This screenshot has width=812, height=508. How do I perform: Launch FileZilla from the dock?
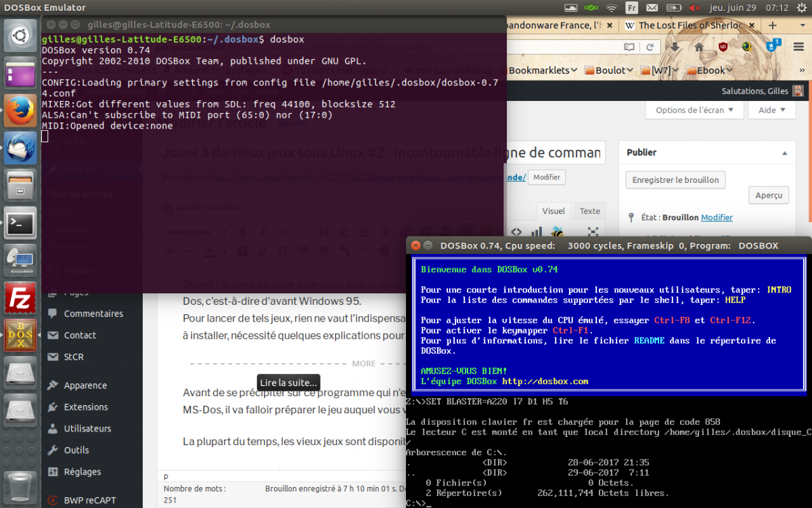(20, 297)
